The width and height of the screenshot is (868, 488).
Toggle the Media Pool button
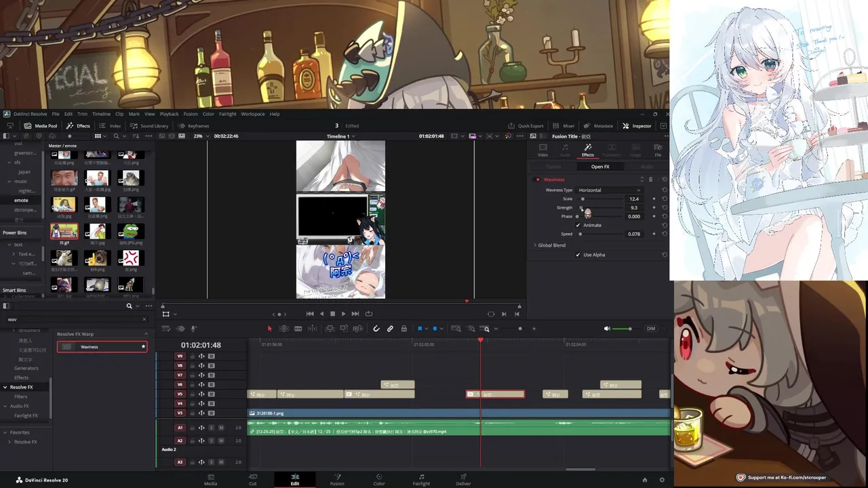41,125
